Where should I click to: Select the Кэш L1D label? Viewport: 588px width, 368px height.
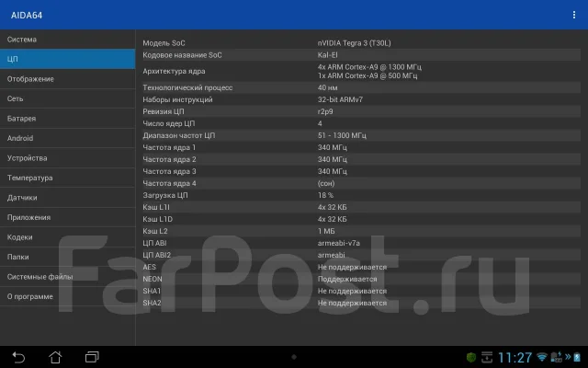click(158, 219)
